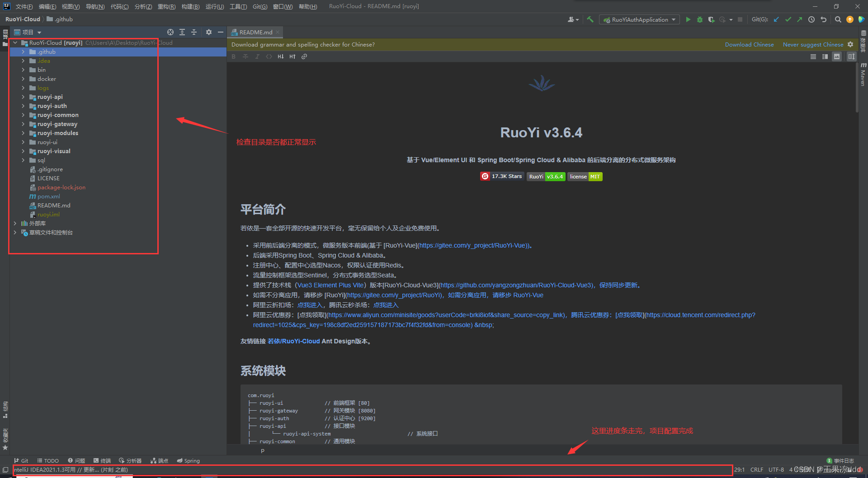Screen dimensions: 868x478
Task: Switch to editor and preview split view
Action: [825, 56]
